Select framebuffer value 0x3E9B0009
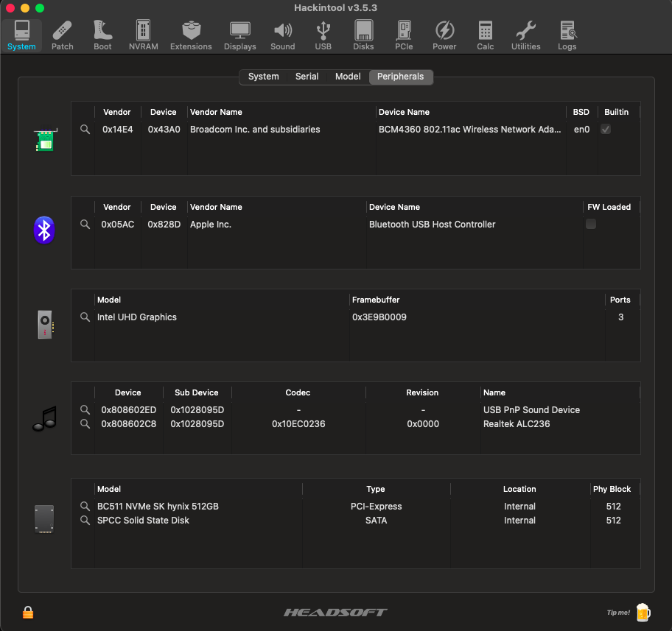Viewport: 672px width, 631px height. point(379,317)
